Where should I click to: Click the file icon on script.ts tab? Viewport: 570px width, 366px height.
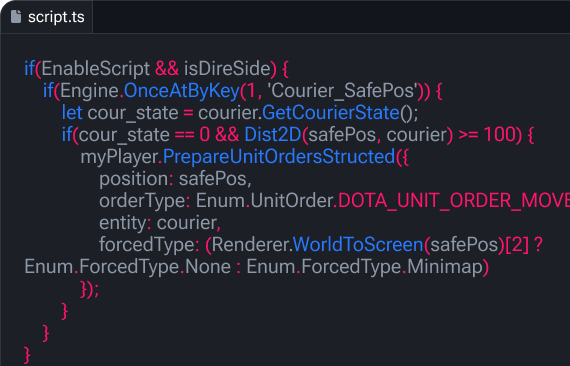click(16, 17)
